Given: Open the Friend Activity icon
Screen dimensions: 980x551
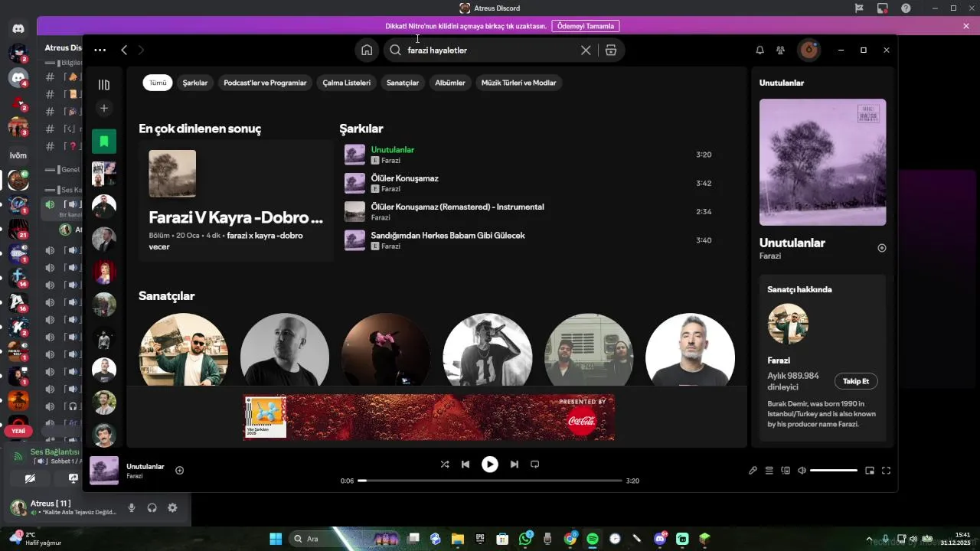Looking at the screenshot, I should coord(780,50).
